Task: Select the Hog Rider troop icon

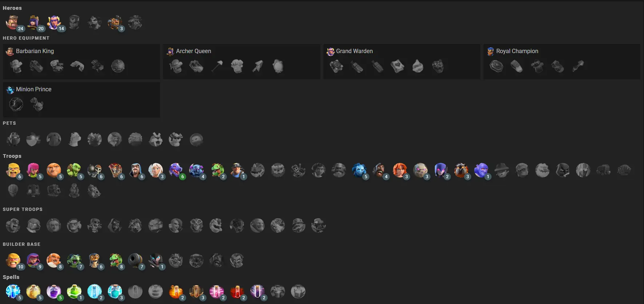Action: point(380,170)
